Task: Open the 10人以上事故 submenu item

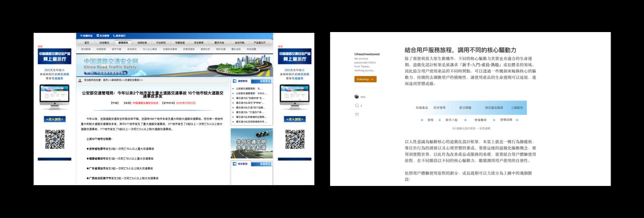Action: [x=150, y=49]
